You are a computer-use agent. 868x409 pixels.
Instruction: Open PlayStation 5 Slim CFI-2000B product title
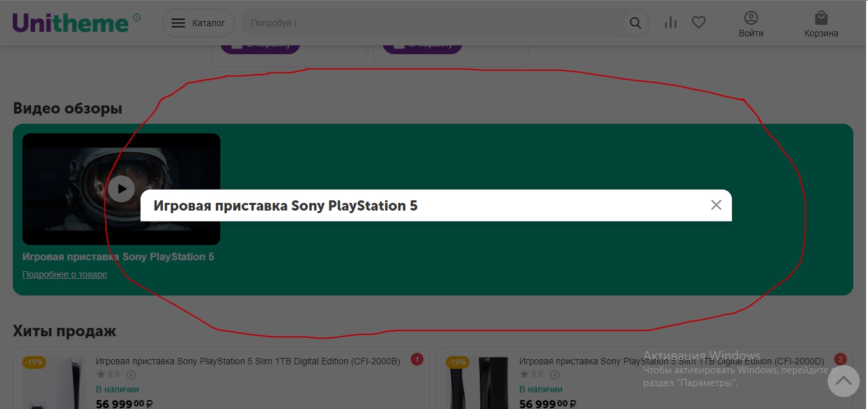[x=248, y=361]
